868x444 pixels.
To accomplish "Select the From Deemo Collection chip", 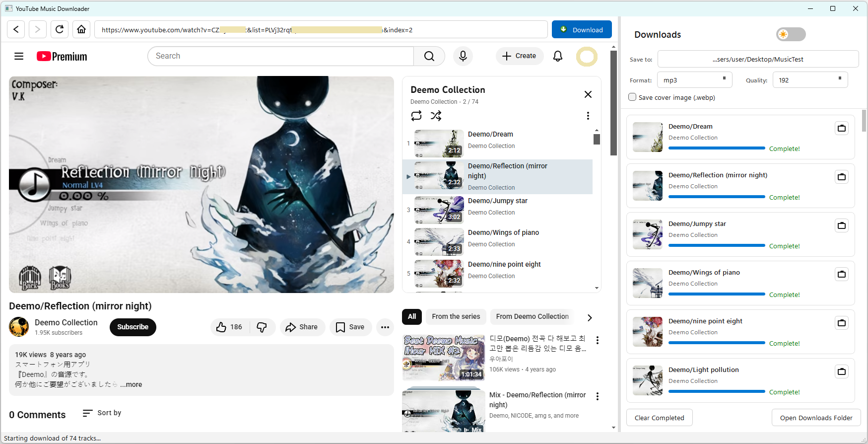I will point(533,316).
